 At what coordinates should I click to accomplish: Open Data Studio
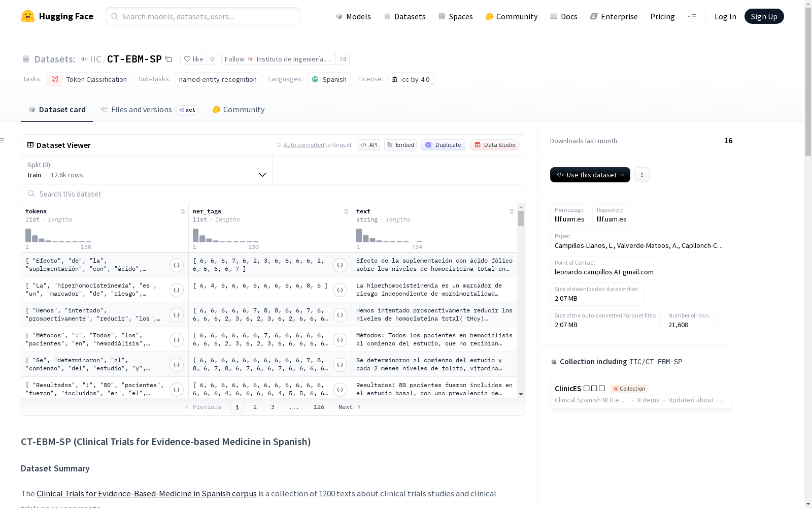tap(495, 145)
